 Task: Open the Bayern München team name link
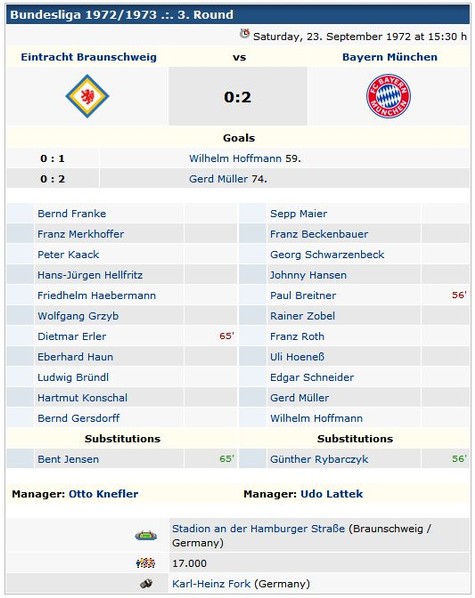[390, 57]
